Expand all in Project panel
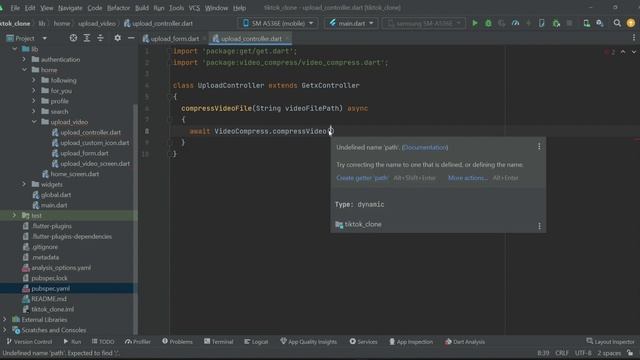Viewport: 640px width, 360px height. pos(87,38)
